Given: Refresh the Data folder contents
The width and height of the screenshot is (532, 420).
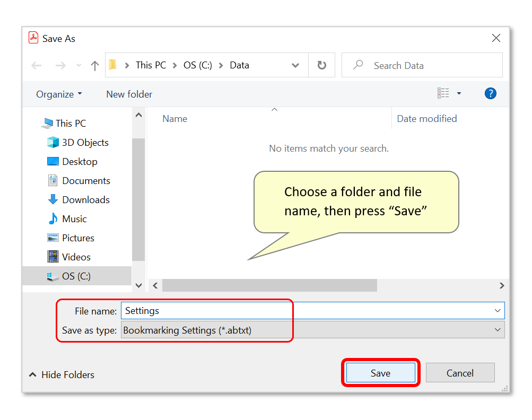Looking at the screenshot, I should click(321, 65).
